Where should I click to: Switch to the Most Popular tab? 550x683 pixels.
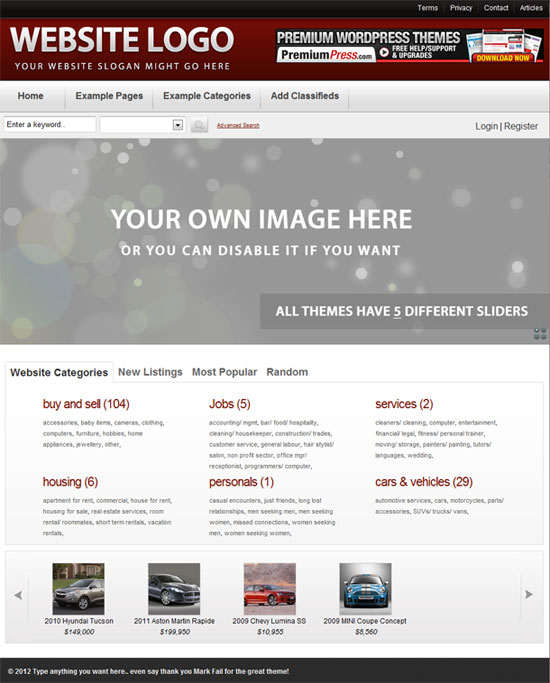(x=224, y=372)
